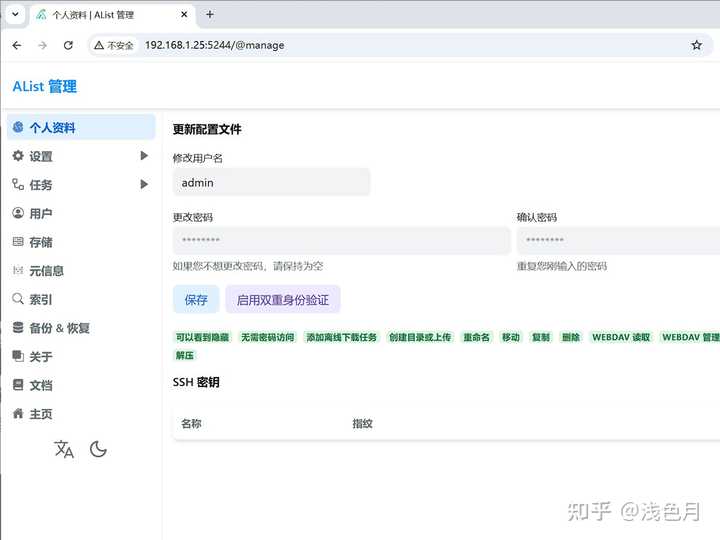Select the 个人资料 | AList 管理 tab
The width and height of the screenshot is (720, 540).
[113, 15]
